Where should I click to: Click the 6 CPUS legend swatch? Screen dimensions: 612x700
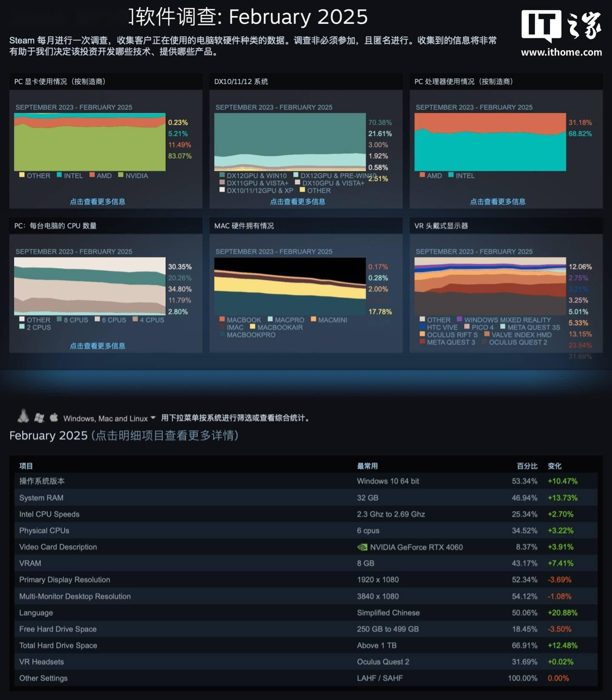click(x=97, y=319)
